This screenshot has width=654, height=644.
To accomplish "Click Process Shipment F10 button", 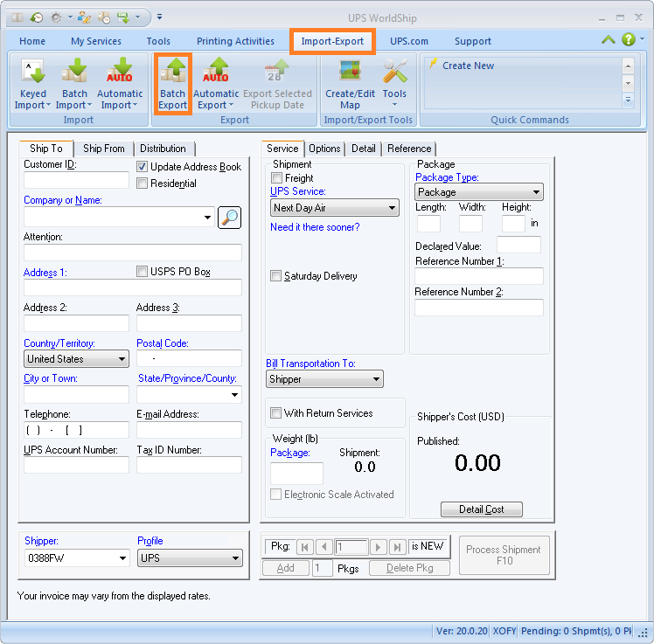I will [x=504, y=555].
